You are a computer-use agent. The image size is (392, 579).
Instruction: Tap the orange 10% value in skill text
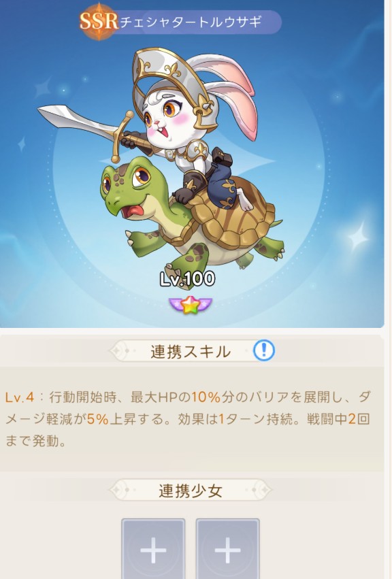[x=206, y=397]
